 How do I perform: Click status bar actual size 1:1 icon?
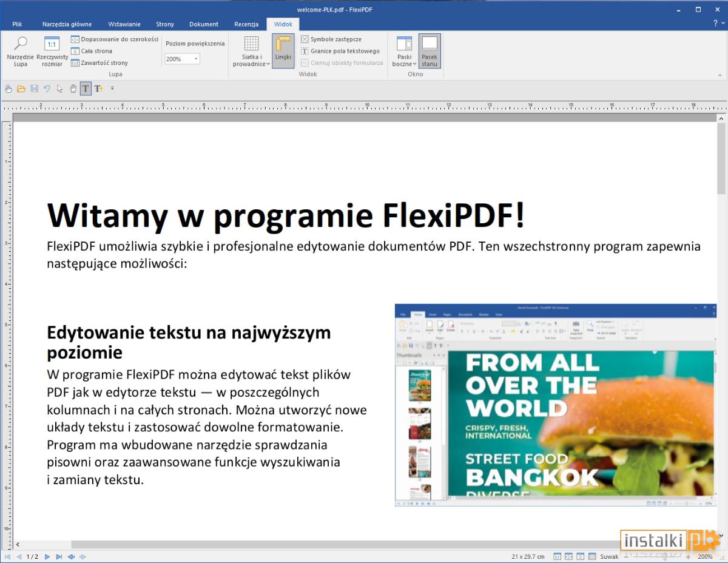pyautogui.click(x=557, y=556)
